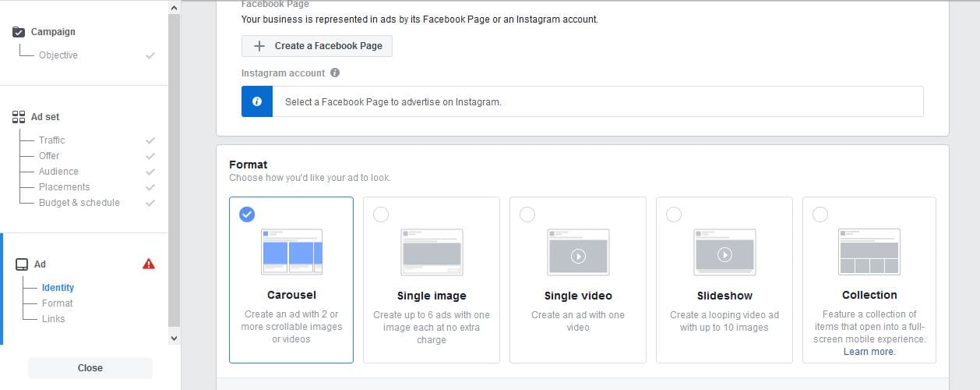Click the Single image title text

(432, 296)
